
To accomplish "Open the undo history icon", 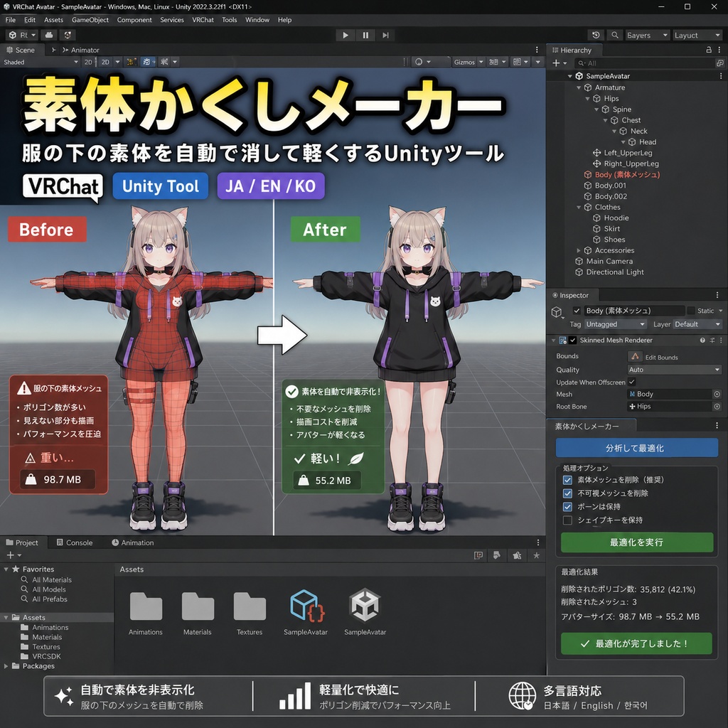I will (596, 36).
